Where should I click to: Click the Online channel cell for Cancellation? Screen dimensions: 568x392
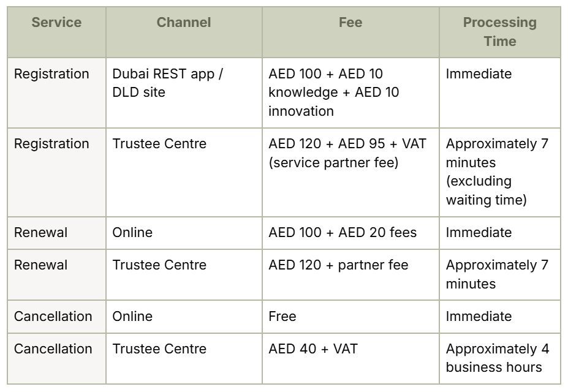click(x=132, y=317)
